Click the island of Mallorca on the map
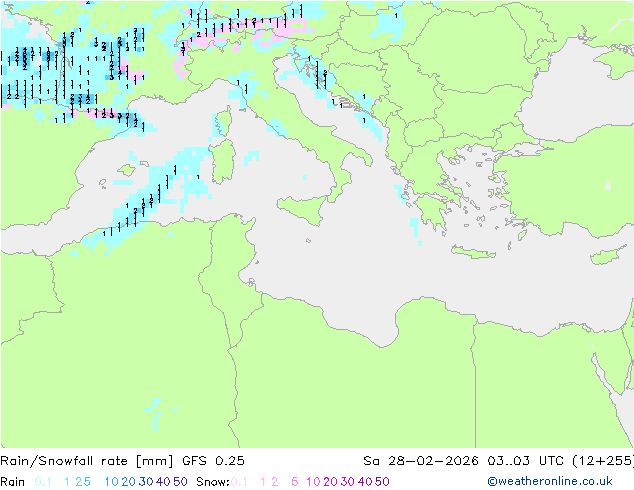Image resolution: width=634 pixels, height=490 pixels. pos(127,170)
